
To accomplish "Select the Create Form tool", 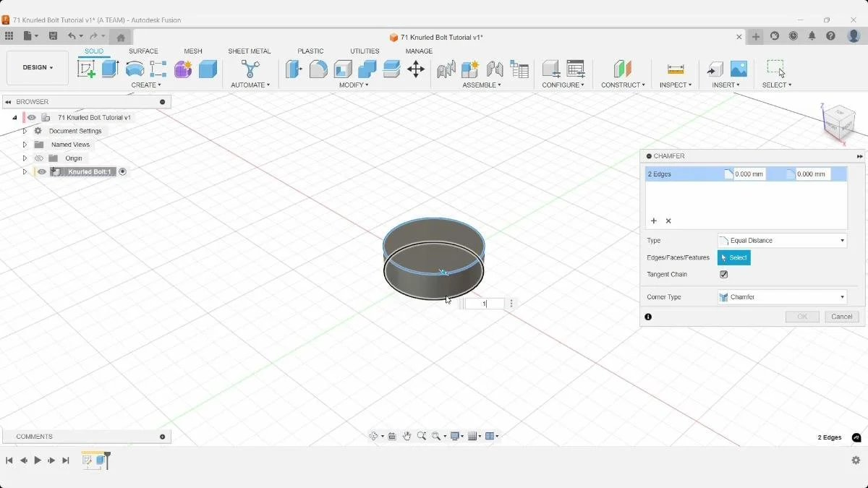I will click(x=183, y=69).
